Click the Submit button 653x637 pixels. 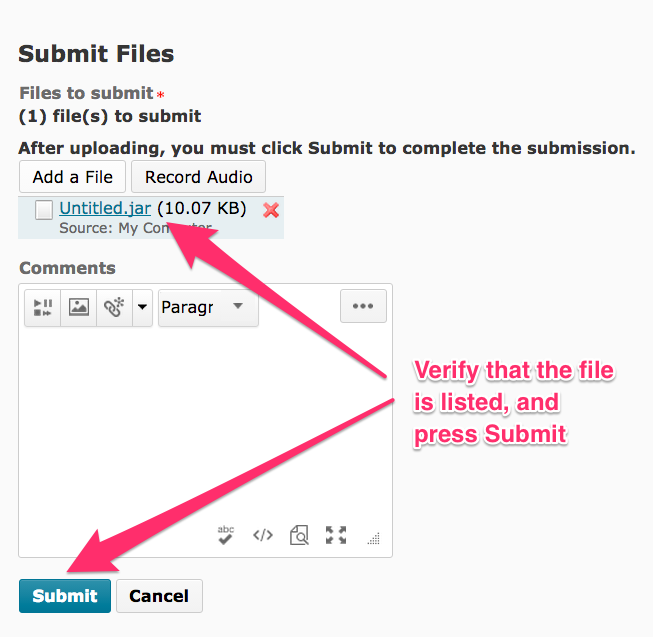[x=65, y=596]
